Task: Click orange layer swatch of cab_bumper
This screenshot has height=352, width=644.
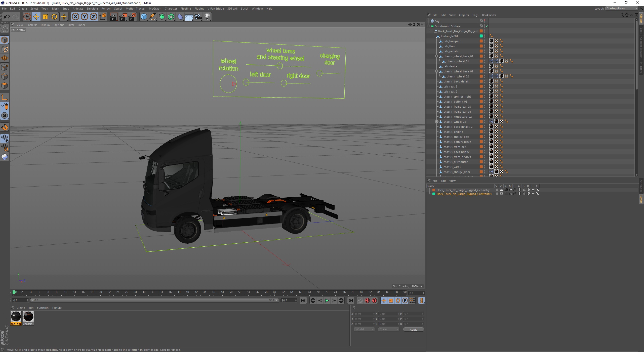Action: pyautogui.click(x=481, y=41)
